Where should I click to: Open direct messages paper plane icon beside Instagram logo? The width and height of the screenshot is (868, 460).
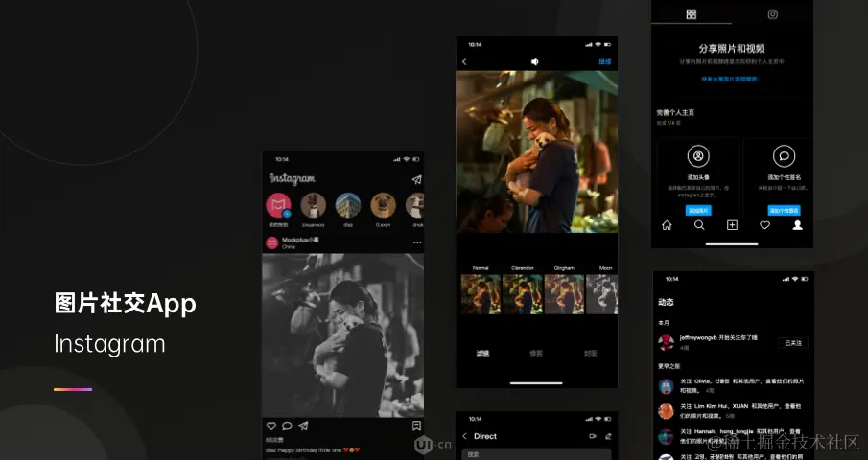[417, 180]
